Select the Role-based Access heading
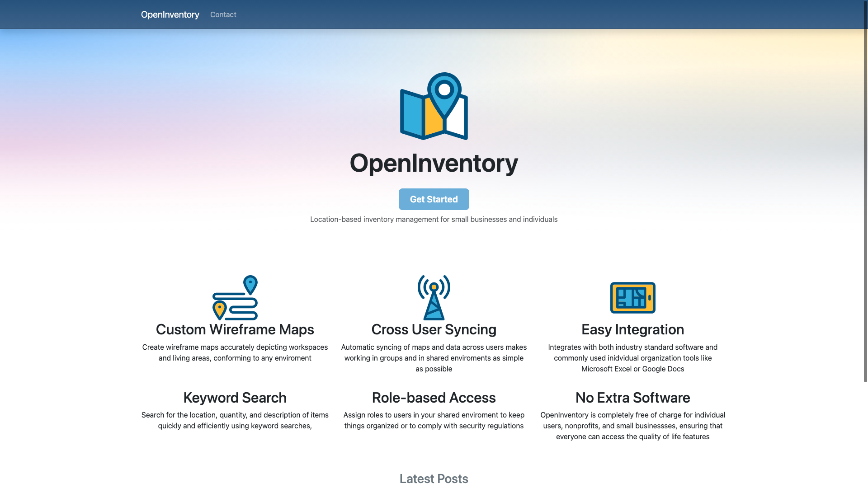This screenshot has height=488, width=868. click(x=434, y=398)
